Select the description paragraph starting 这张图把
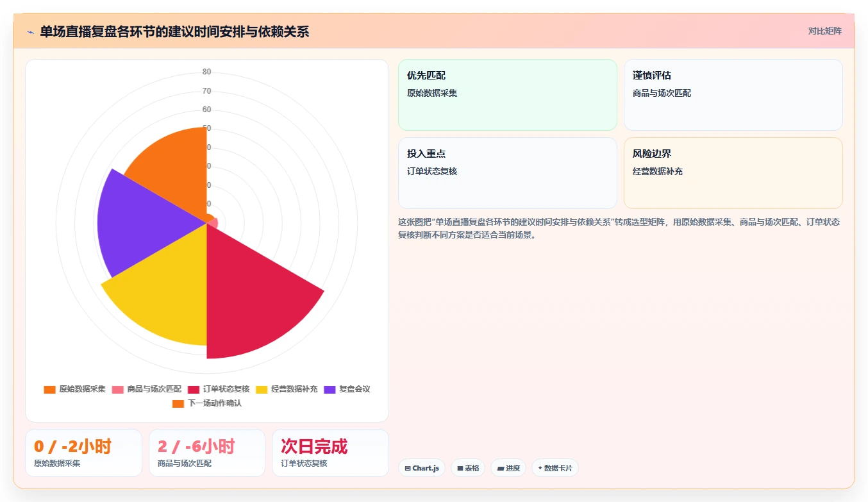 click(619, 228)
